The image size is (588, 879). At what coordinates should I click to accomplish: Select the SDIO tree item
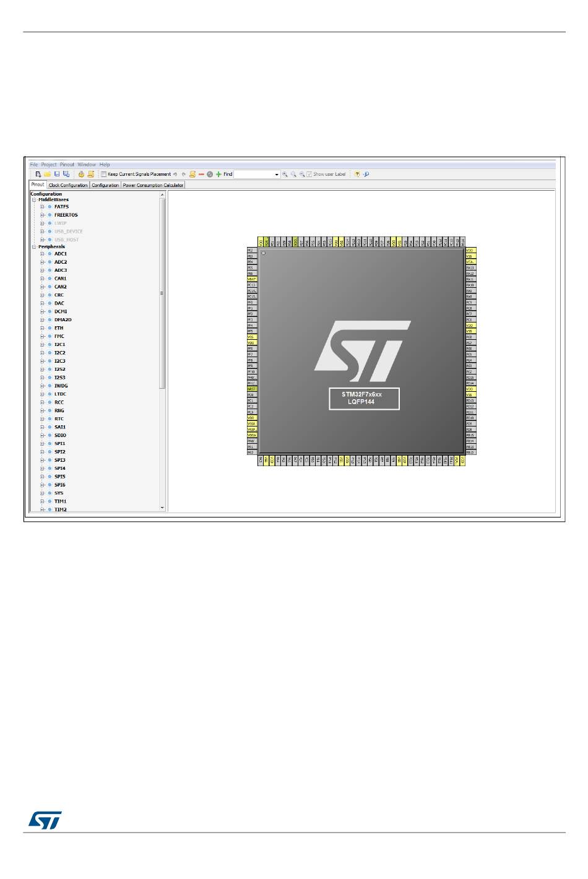[x=61, y=435]
